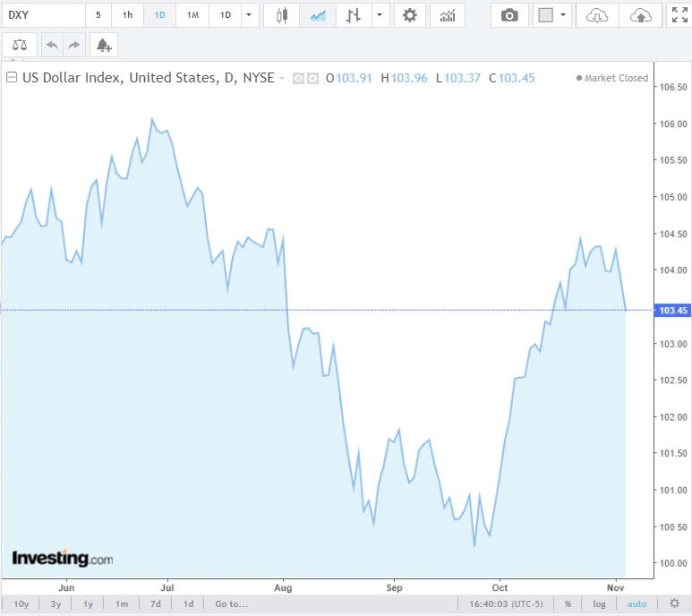Click the low value L 103.37

click(457, 78)
